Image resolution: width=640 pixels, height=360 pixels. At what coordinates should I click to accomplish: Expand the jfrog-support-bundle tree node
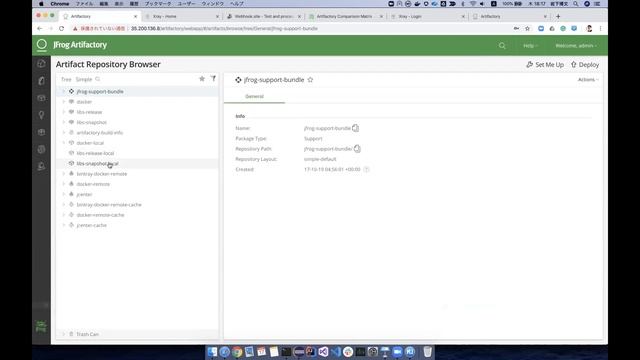(x=63, y=91)
